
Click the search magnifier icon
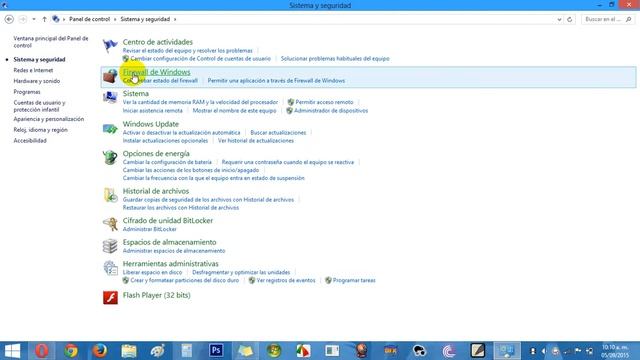tap(629, 19)
